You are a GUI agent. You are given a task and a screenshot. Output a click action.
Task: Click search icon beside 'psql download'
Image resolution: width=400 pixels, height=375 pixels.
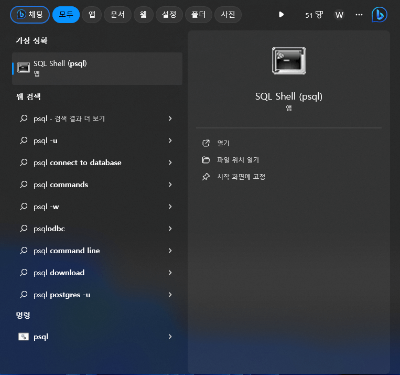click(23, 272)
